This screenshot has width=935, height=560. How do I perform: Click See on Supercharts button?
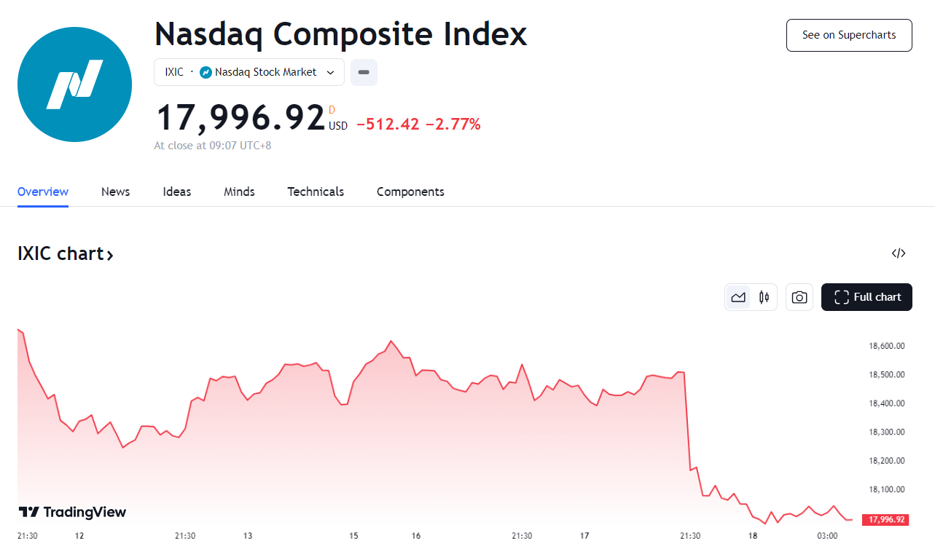coord(849,35)
